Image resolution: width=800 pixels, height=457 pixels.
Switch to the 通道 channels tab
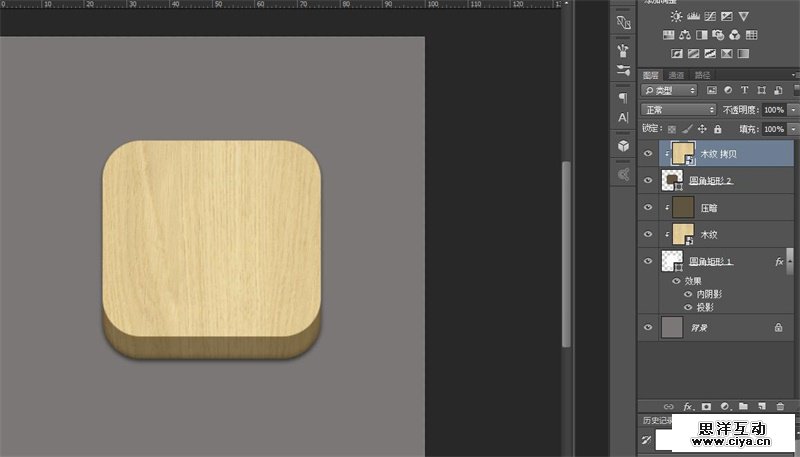[677, 75]
